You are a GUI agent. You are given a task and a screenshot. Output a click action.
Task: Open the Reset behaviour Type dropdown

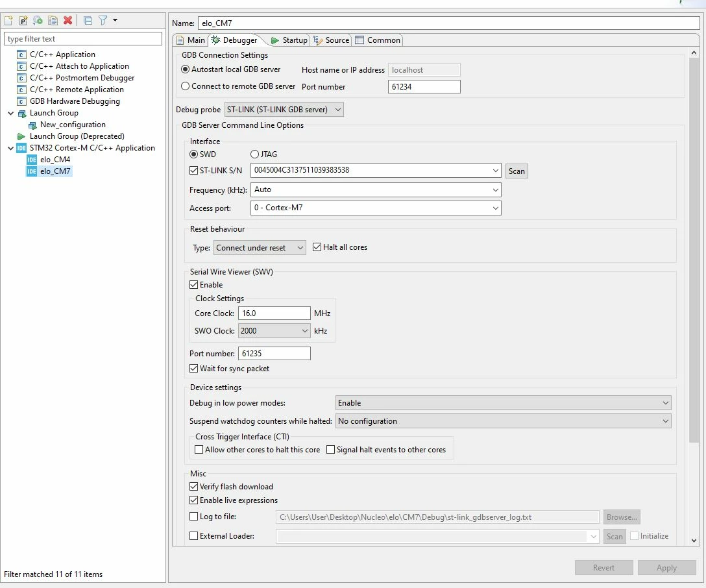tap(260, 248)
